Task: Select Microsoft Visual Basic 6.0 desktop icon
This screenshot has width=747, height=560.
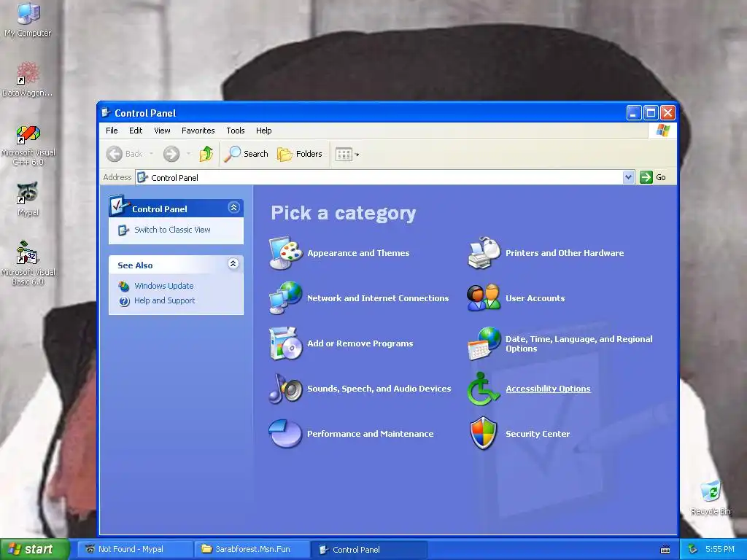Action: point(28,263)
